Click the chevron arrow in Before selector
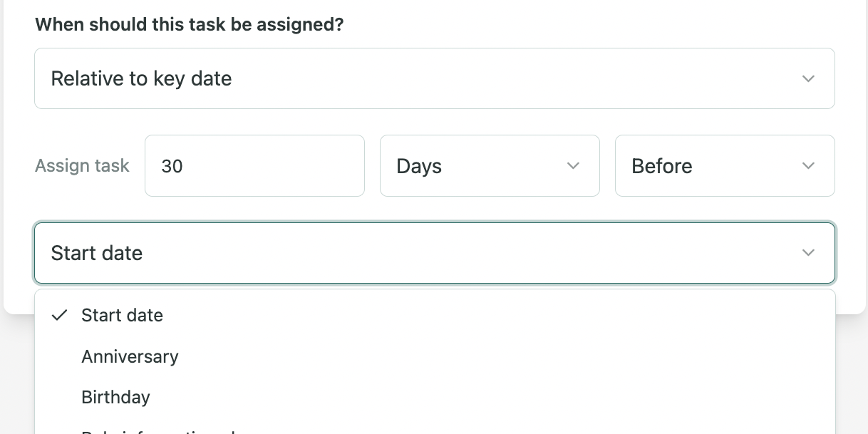The width and height of the screenshot is (868, 434). pyautogui.click(x=808, y=166)
